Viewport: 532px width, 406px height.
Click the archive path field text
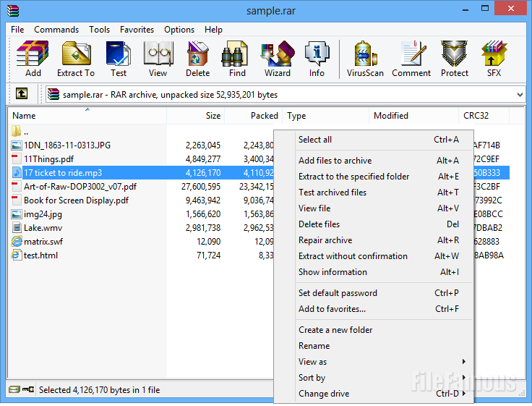170,95
